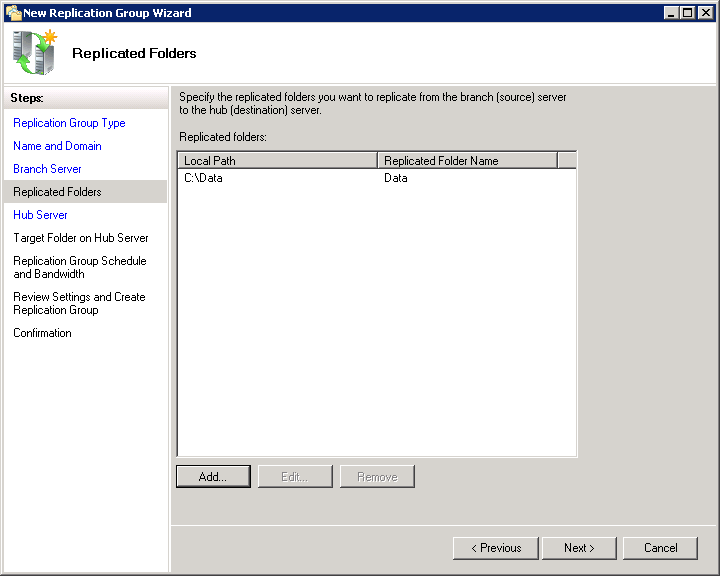Minimize the wizard window
Image resolution: width=720 pixels, height=576 pixels.
coord(671,13)
